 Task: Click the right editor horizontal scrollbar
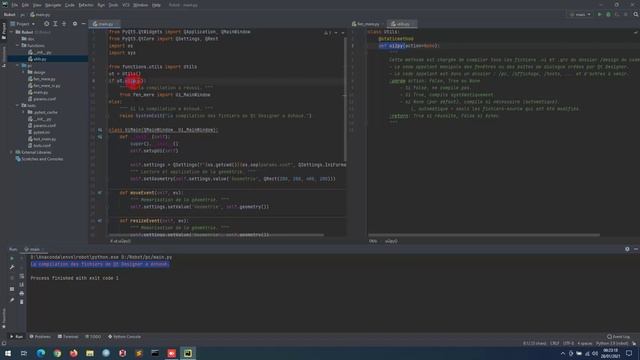pos(484,235)
